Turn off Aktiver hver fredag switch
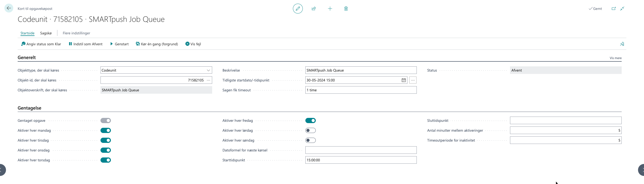644x184 pixels. tap(310, 120)
